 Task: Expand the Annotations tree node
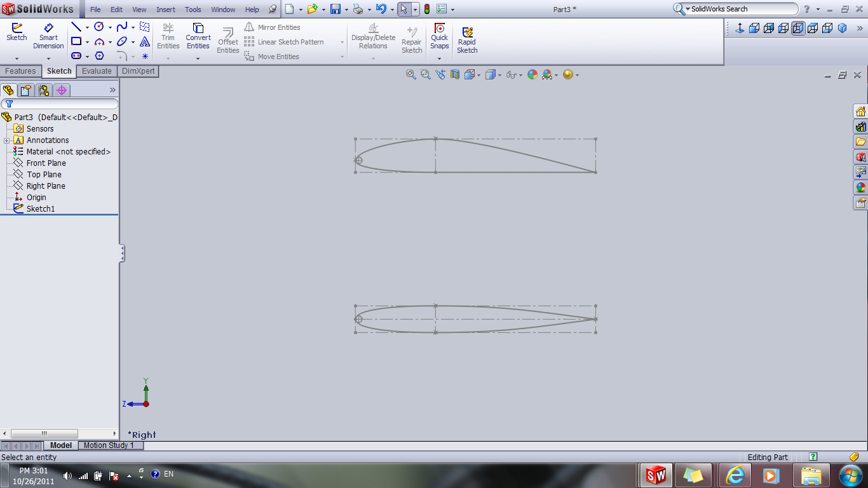tap(6, 140)
